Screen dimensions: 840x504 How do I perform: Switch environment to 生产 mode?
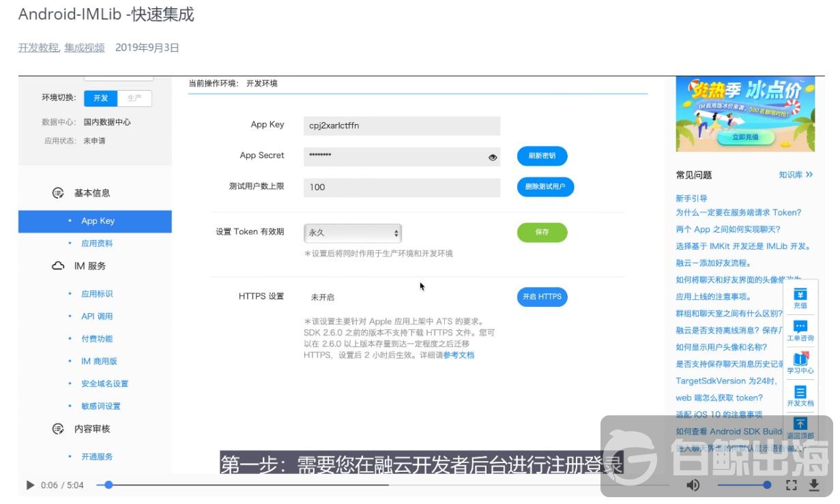click(x=134, y=98)
